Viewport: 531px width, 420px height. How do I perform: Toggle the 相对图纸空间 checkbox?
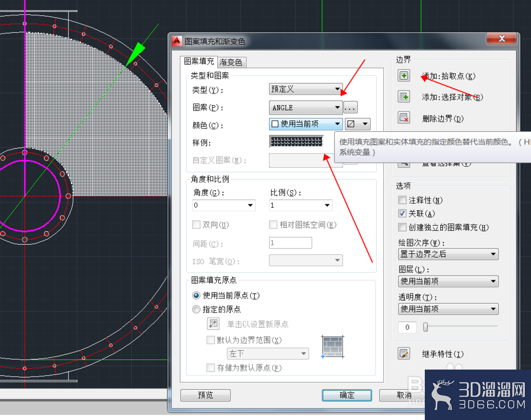tap(273, 225)
